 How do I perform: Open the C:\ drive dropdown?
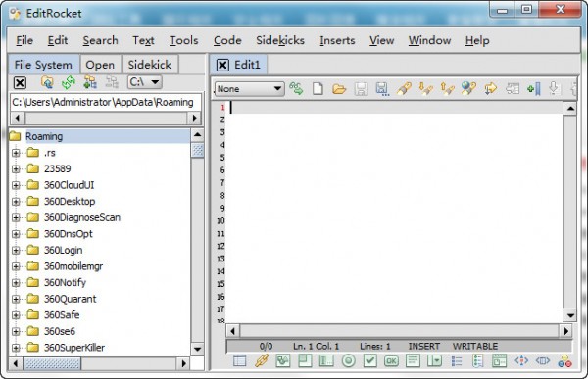tap(145, 81)
